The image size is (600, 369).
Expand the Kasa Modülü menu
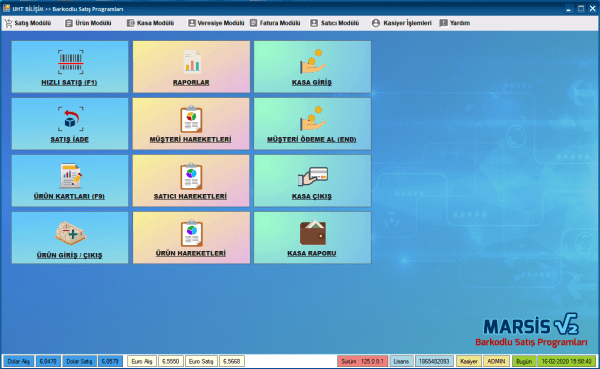click(x=150, y=23)
